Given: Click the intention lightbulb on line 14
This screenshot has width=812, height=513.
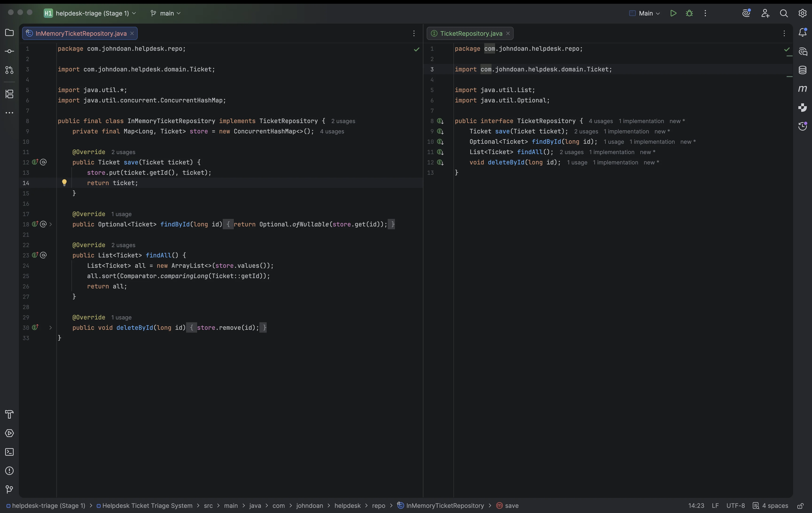Looking at the screenshot, I should 64,183.
